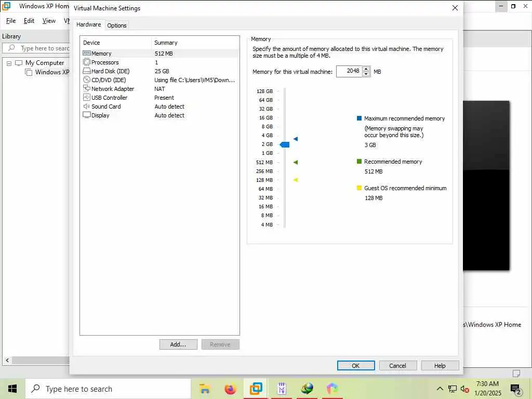Click the Library search box

point(37,48)
